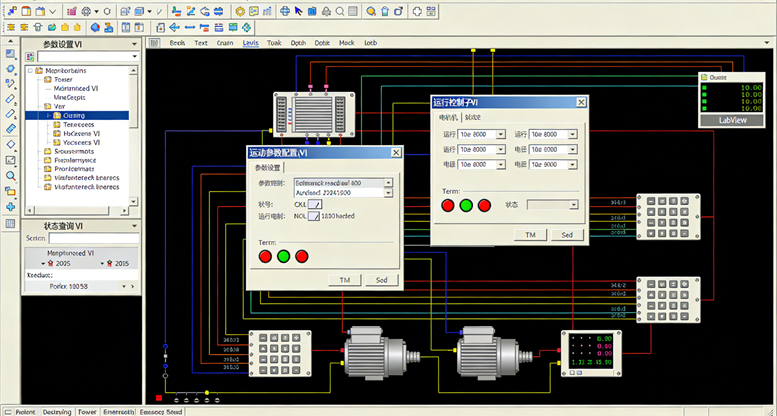Select the Ouaing item in the tree

click(75, 115)
